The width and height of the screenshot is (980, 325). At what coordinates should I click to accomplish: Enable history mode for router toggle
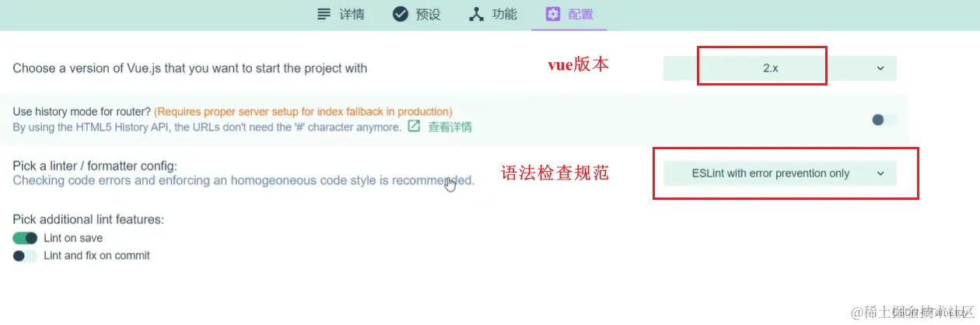pyautogui.click(x=884, y=120)
